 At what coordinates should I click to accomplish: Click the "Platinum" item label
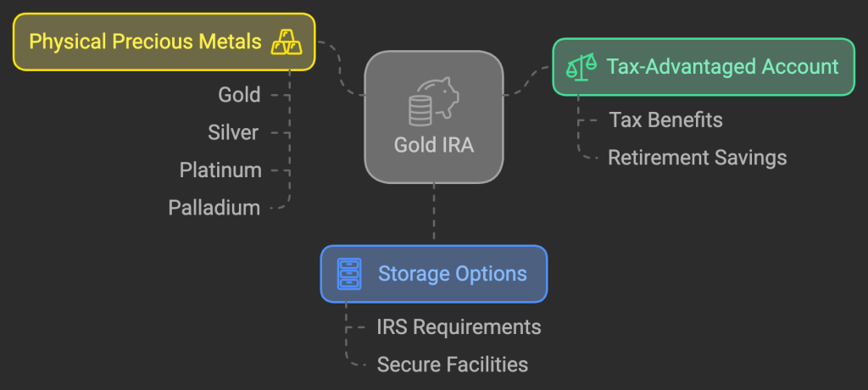(x=220, y=170)
